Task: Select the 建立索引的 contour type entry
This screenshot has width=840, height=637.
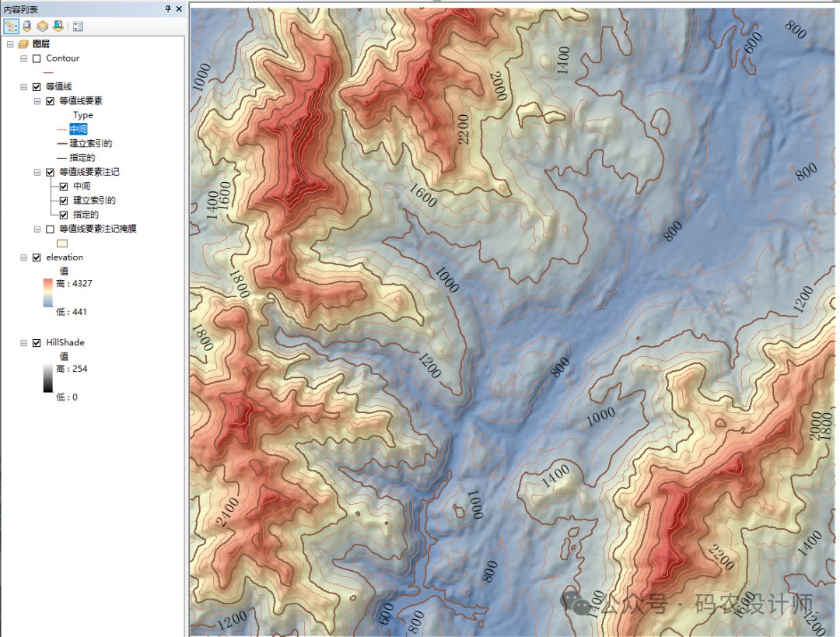Action: tap(90, 143)
